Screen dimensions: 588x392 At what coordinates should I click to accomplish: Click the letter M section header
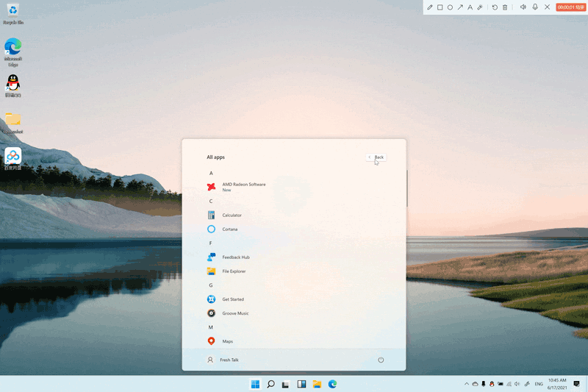[211, 327]
